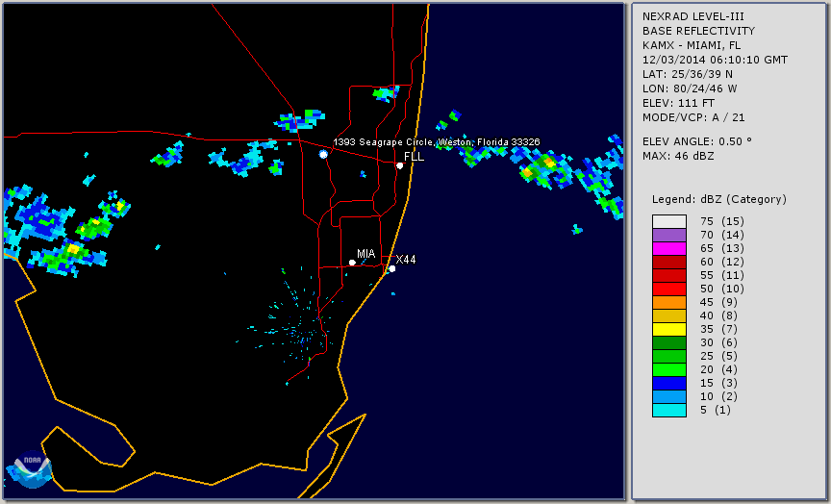Click the 60 dBZ legend swatch
Viewport: 831px width, 504px height.
pyautogui.click(x=669, y=262)
